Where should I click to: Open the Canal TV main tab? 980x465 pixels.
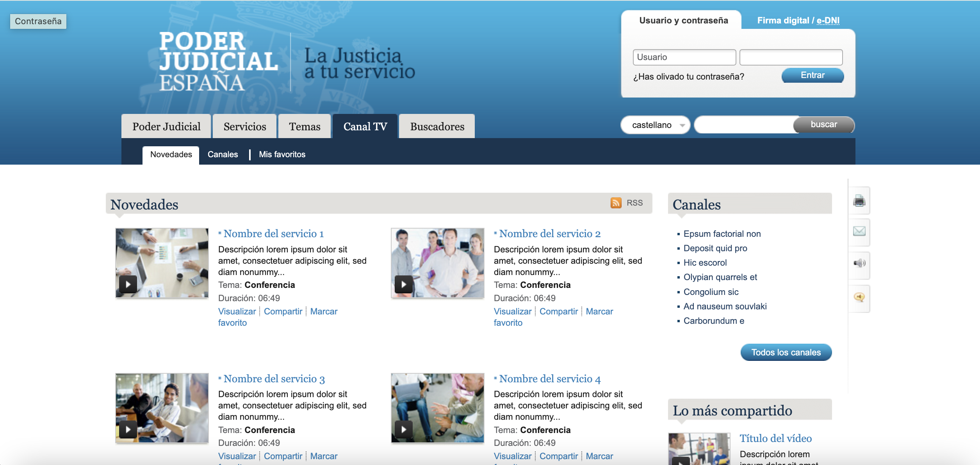click(x=365, y=126)
